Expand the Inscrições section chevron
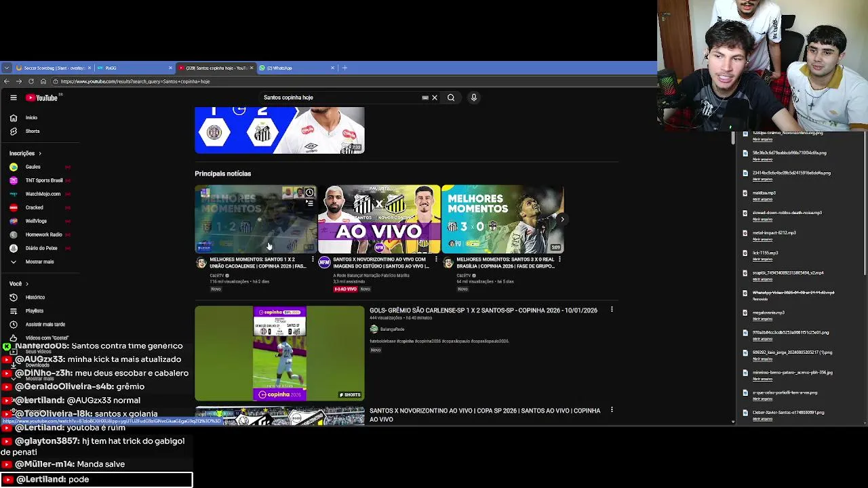This screenshot has width=868, height=488. coord(39,153)
